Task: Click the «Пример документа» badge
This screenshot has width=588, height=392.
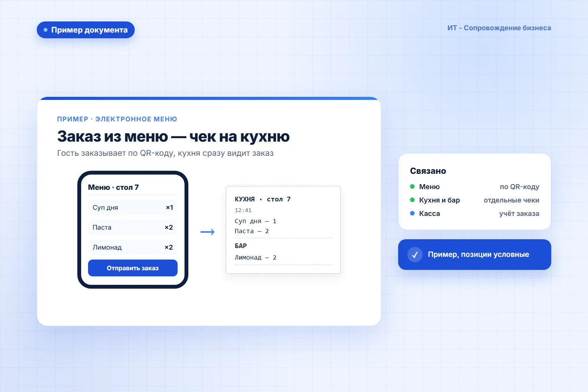Action: pos(86,30)
